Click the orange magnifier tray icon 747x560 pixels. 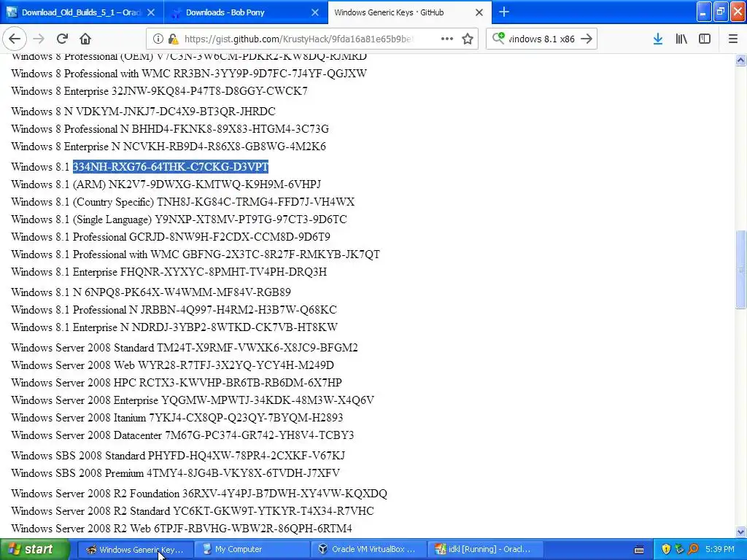point(694,549)
